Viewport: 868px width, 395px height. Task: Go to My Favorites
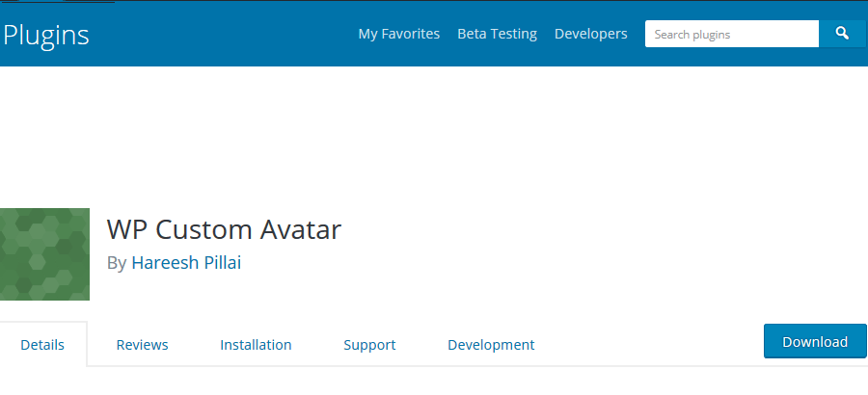pos(398,34)
